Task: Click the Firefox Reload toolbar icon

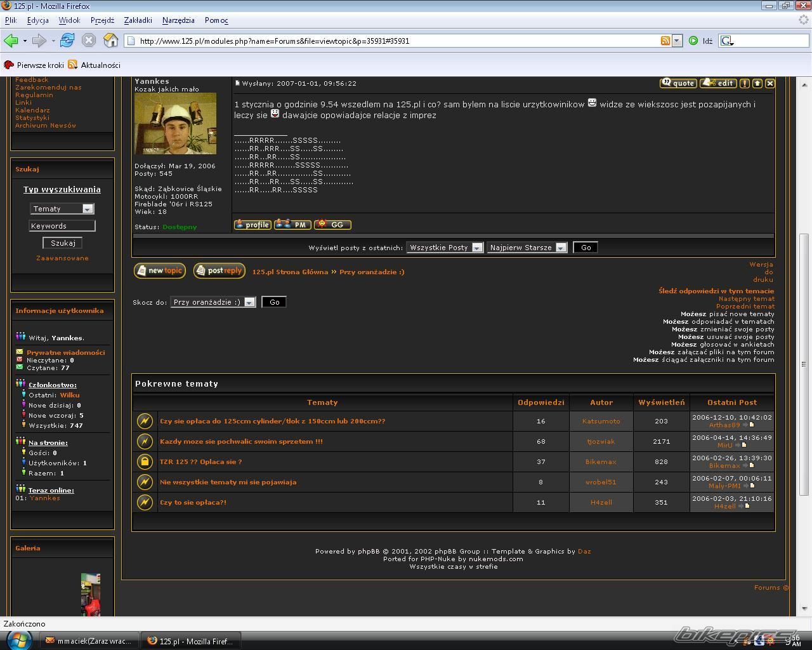Action: coord(67,41)
